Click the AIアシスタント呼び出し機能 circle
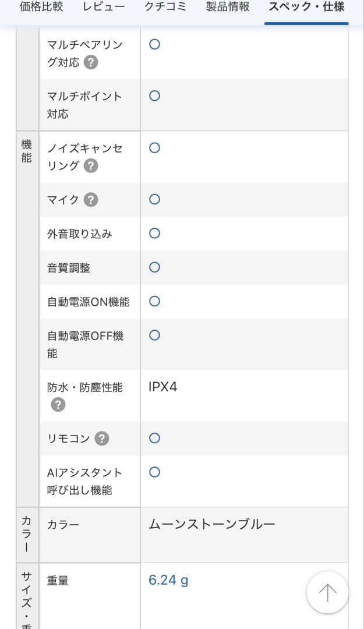 pos(154,472)
